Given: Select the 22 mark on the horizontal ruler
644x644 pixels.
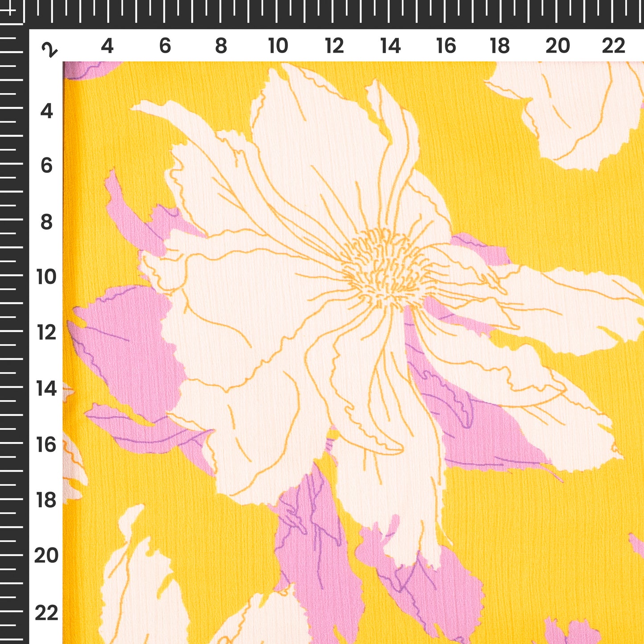Looking at the screenshot, I should 613,46.
